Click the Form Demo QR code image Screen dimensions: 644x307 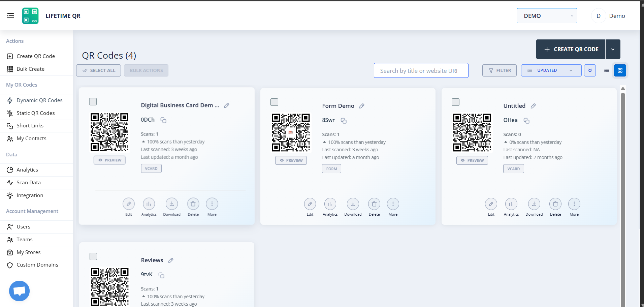click(291, 132)
